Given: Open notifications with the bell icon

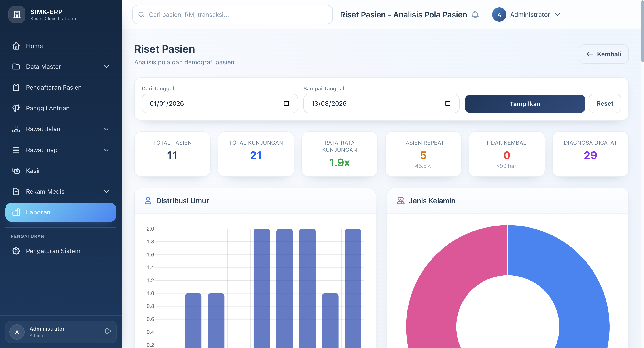Looking at the screenshot, I should pyautogui.click(x=475, y=15).
